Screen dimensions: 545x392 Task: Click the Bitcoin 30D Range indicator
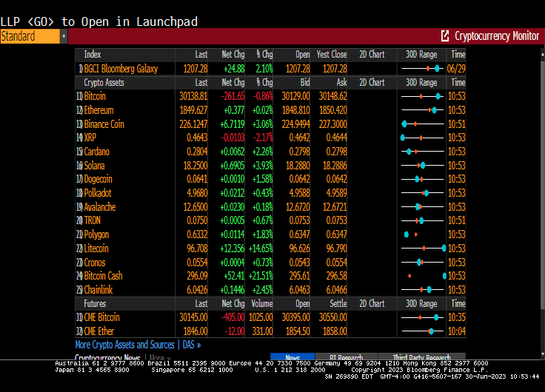[422, 96]
